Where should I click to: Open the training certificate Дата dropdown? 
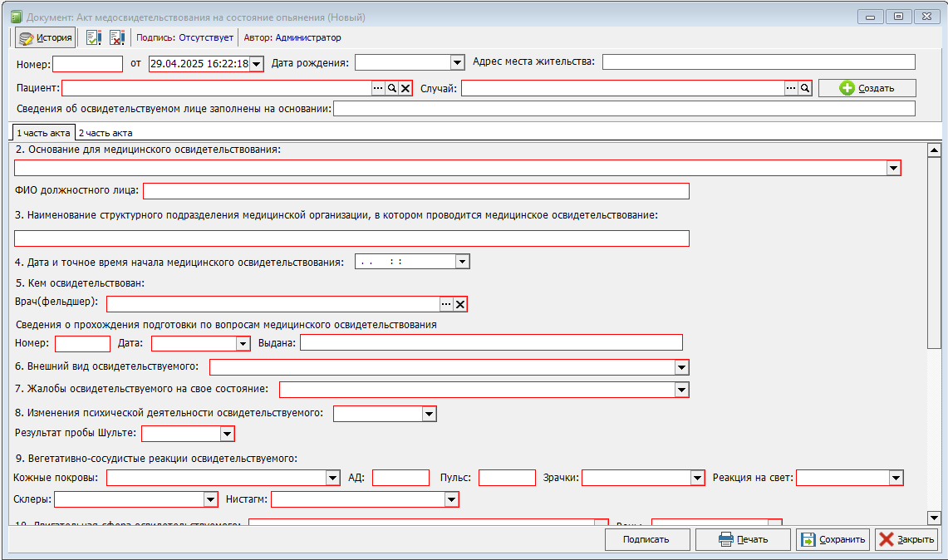click(243, 343)
